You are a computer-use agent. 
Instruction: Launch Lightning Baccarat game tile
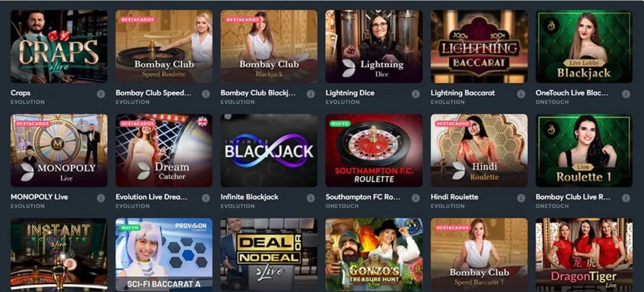[x=479, y=46]
